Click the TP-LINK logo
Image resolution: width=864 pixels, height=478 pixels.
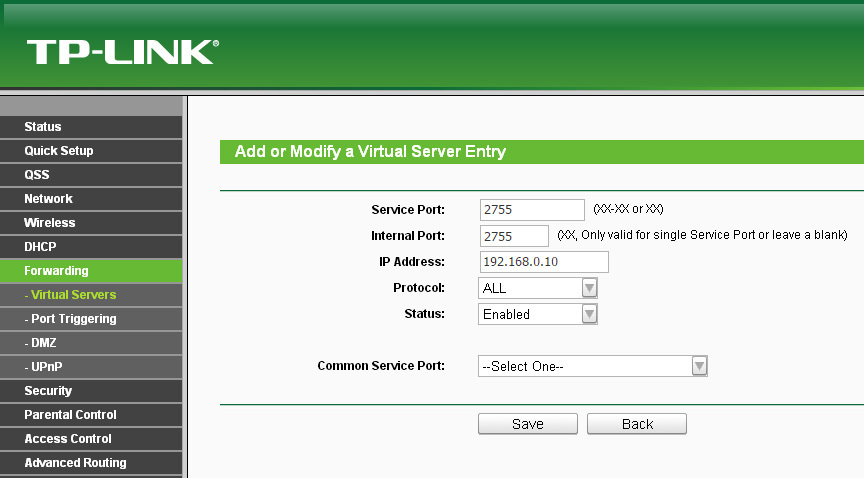(123, 52)
